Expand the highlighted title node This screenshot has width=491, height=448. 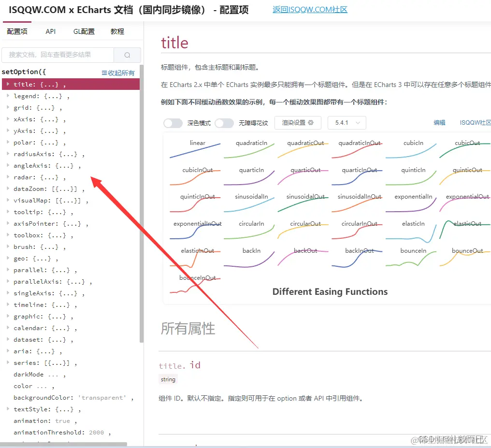tap(7, 84)
